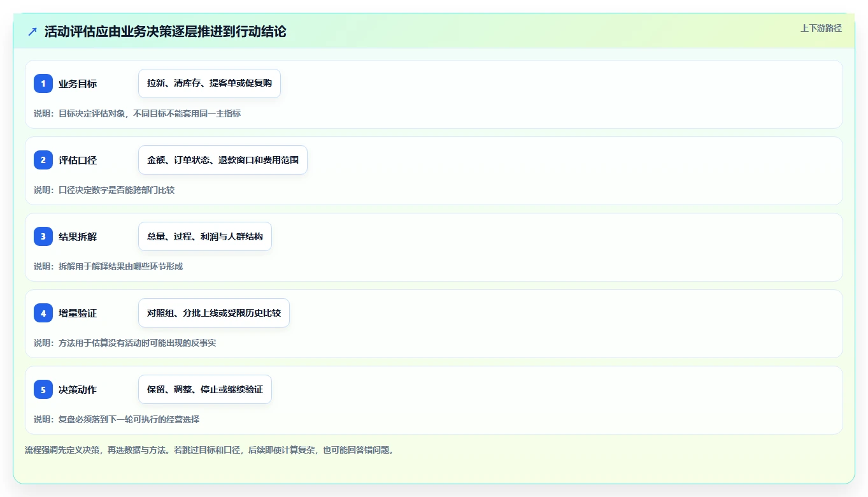Click the 上下游路径 label

tap(821, 28)
